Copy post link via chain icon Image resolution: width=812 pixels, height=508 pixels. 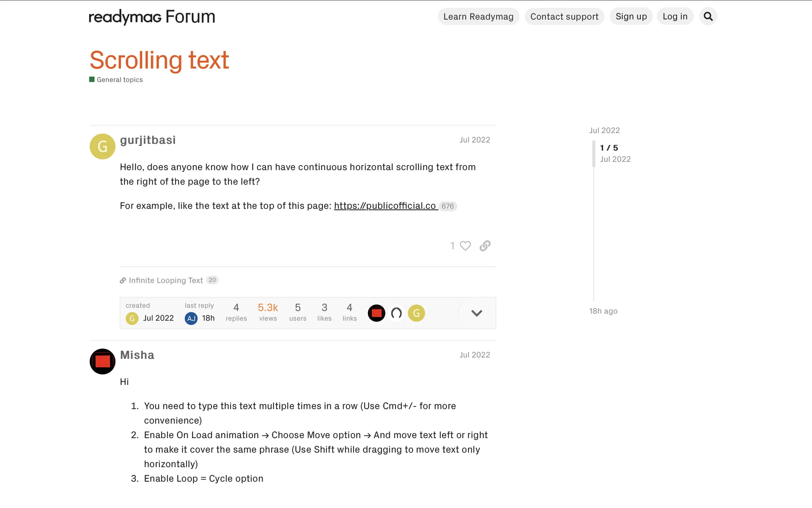click(x=485, y=246)
